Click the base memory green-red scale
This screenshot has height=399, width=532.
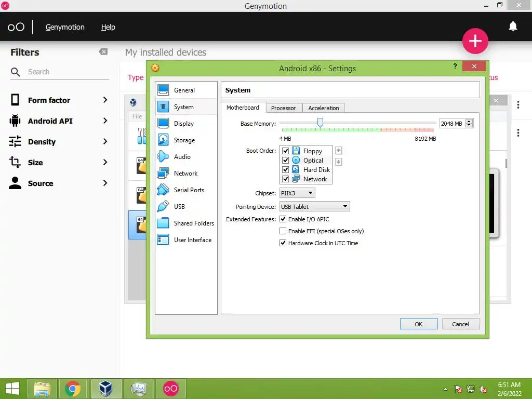(357, 130)
